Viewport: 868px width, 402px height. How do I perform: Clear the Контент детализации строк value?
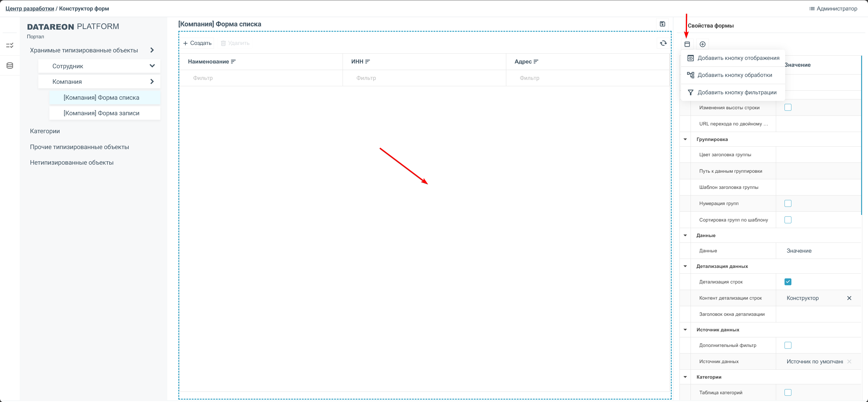849,298
